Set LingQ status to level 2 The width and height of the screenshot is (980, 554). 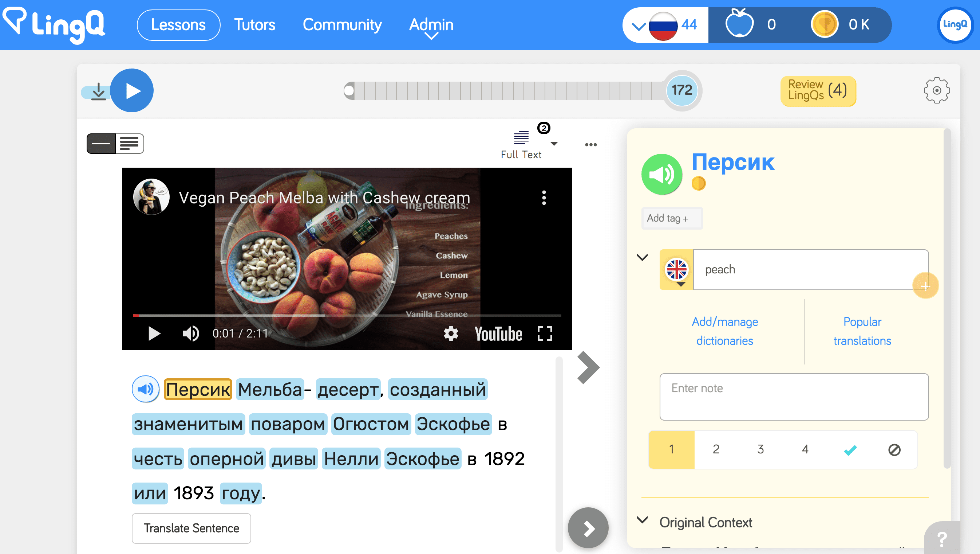[716, 450]
